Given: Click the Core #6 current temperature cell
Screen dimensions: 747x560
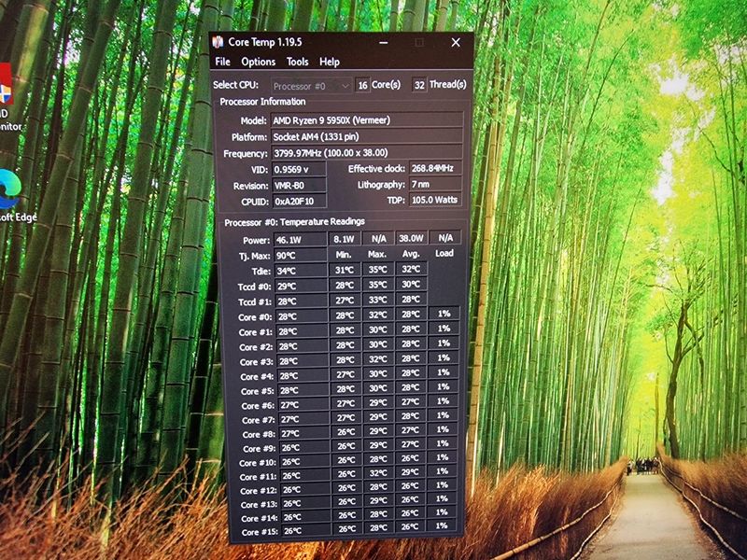Looking at the screenshot, I should tap(304, 405).
